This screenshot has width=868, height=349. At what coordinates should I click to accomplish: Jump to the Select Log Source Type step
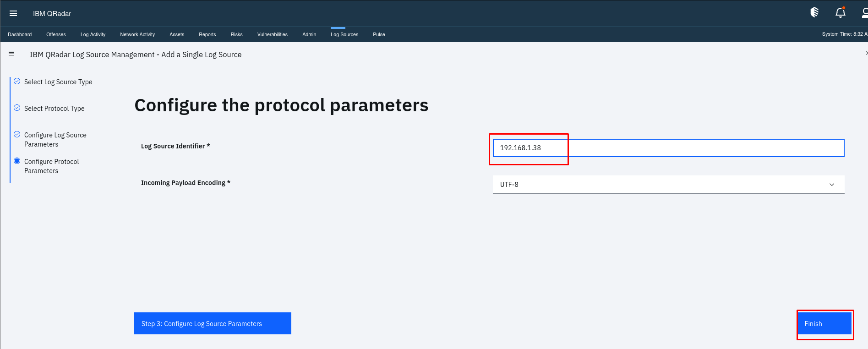[x=58, y=82]
